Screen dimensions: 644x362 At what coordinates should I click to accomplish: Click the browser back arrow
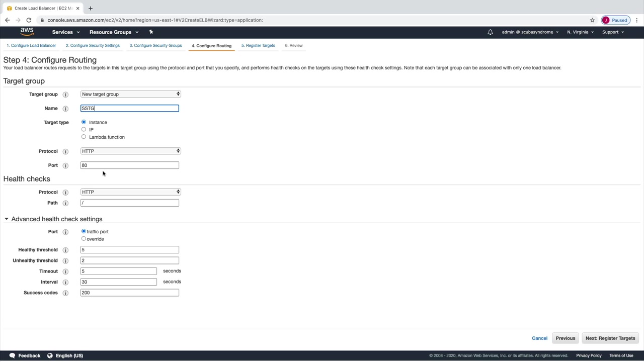coord(7,20)
